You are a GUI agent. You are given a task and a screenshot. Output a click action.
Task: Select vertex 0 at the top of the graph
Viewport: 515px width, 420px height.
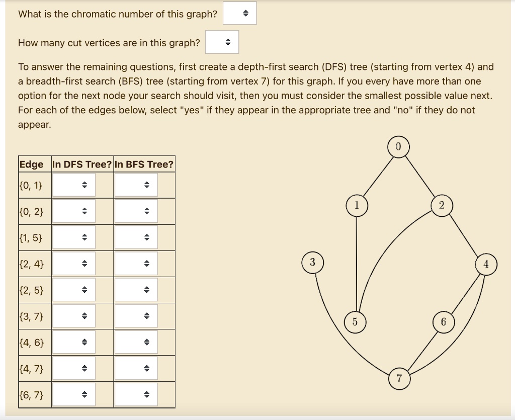click(x=398, y=147)
